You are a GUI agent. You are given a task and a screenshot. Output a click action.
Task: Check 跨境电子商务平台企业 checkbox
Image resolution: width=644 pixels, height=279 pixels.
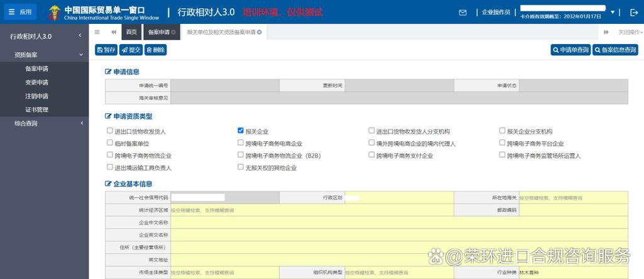pos(502,143)
